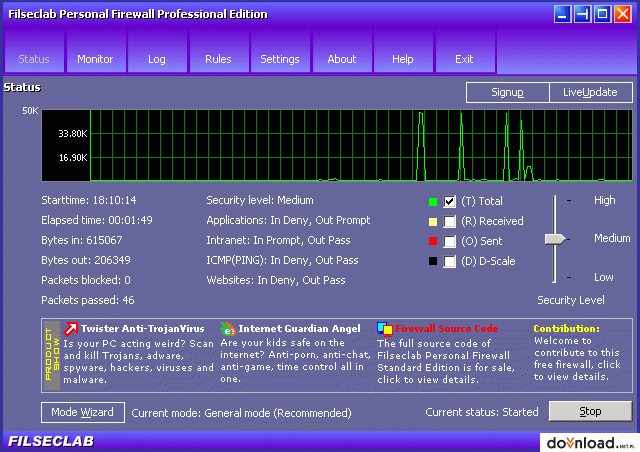
Task: Click the 'Security level: Medium' status text
Action: tap(260, 200)
